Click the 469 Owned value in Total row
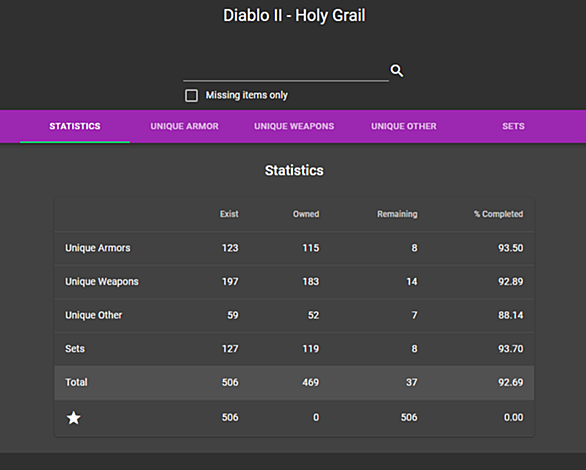 (x=311, y=383)
